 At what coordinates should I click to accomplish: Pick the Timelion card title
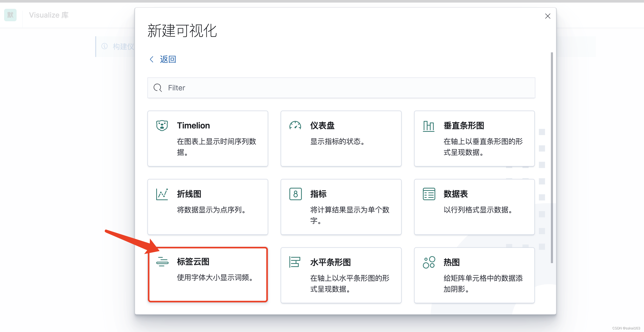point(193,126)
